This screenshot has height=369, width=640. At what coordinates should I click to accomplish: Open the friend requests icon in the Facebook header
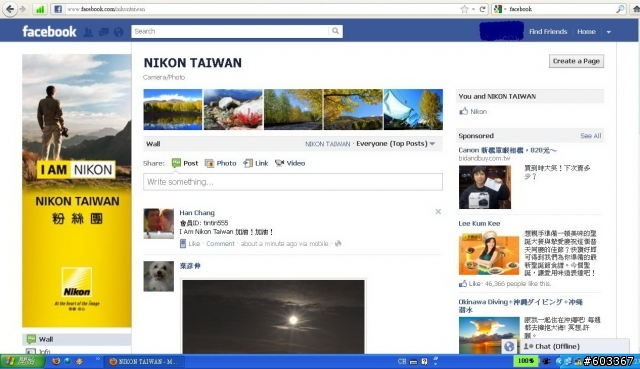[88, 32]
